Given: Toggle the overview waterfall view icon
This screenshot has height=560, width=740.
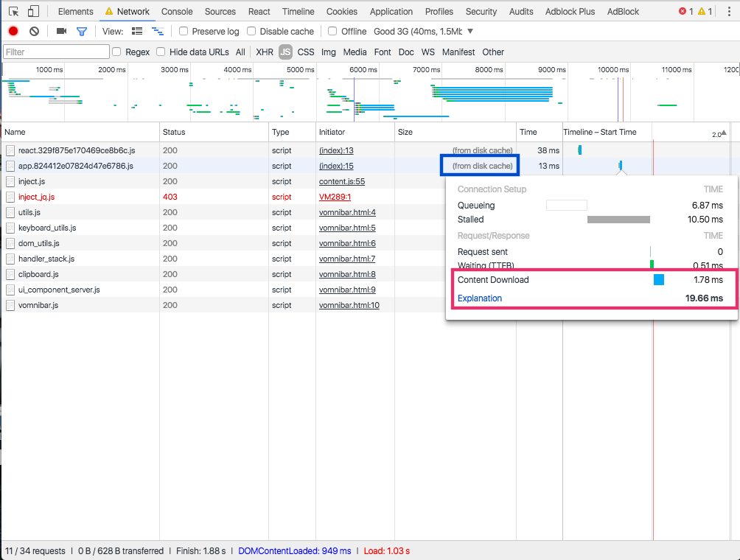Looking at the screenshot, I should 158,32.
